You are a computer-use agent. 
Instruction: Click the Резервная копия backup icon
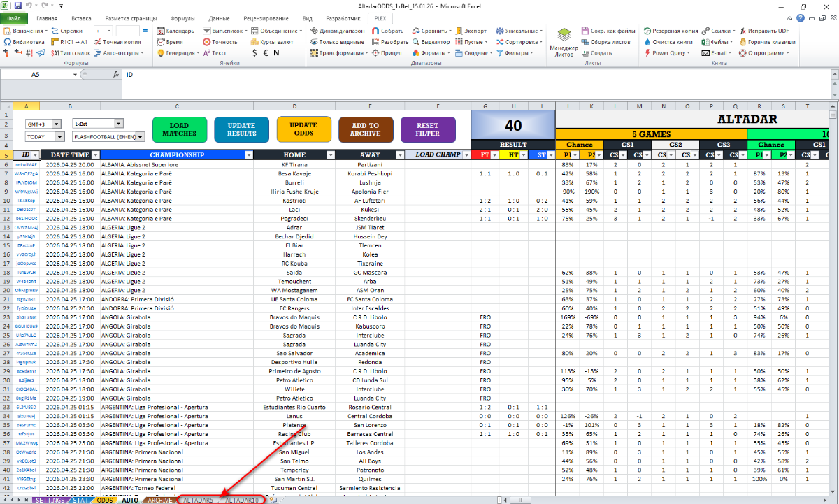pos(647,31)
